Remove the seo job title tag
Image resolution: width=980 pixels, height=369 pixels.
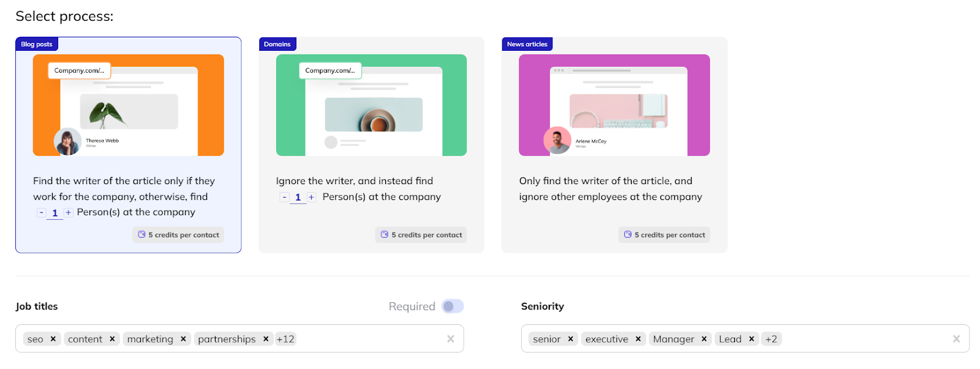pos(53,339)
